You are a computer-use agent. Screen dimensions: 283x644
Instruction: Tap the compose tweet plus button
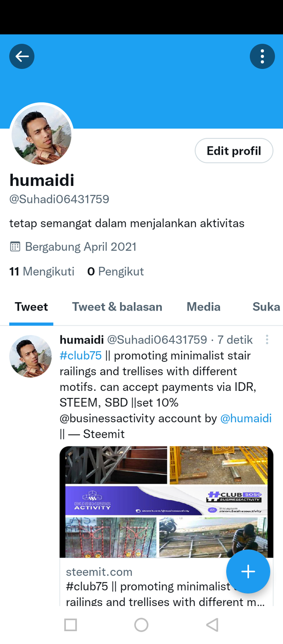coord(248,572)
